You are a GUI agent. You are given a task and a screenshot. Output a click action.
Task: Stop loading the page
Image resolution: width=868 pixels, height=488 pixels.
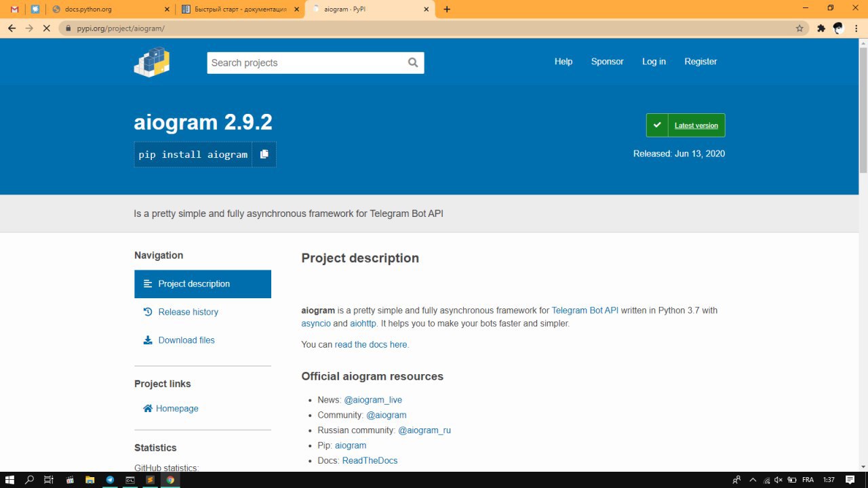click(47, 28)
